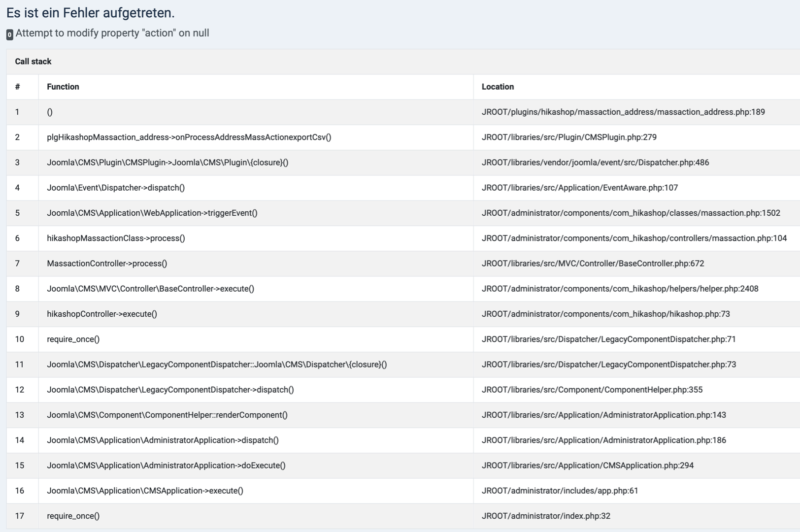Click location administrator/includes/app.php:61
The height and width of the screenshot is (532, 800).
560,491
